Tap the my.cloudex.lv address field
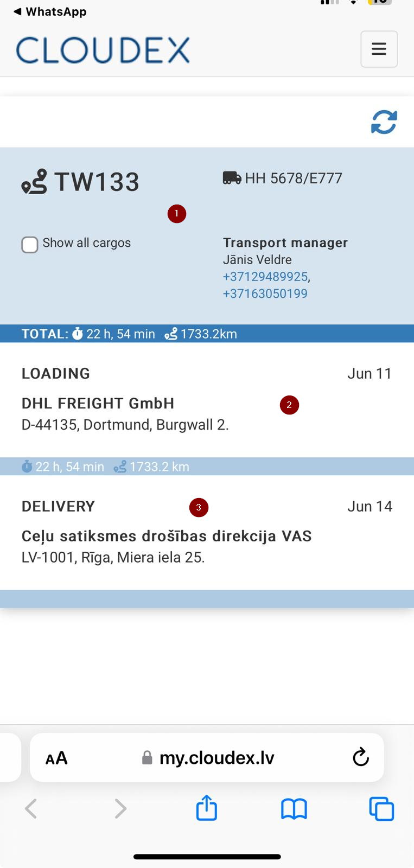The height and width of the screenshot is (868, 414). (208, 757)
